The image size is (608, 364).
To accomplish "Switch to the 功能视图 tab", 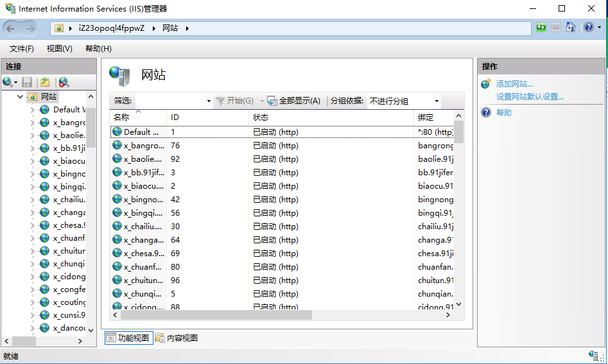I will (x=129, y=338).
